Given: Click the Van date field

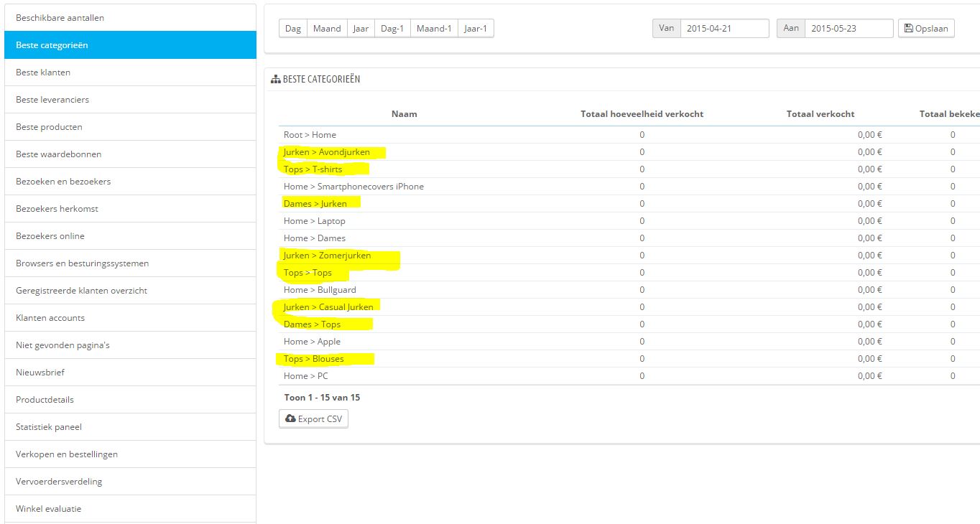Looking at the screenshot, I should point(724,29).
